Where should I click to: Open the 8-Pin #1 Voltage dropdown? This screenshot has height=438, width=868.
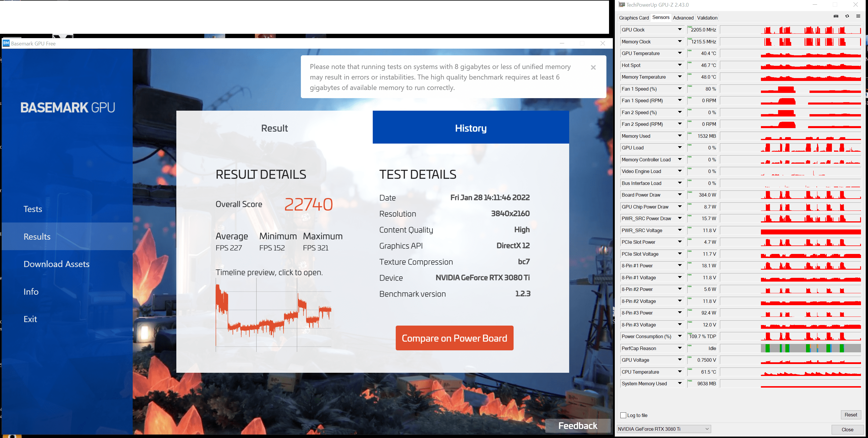[x=680, y=278]
